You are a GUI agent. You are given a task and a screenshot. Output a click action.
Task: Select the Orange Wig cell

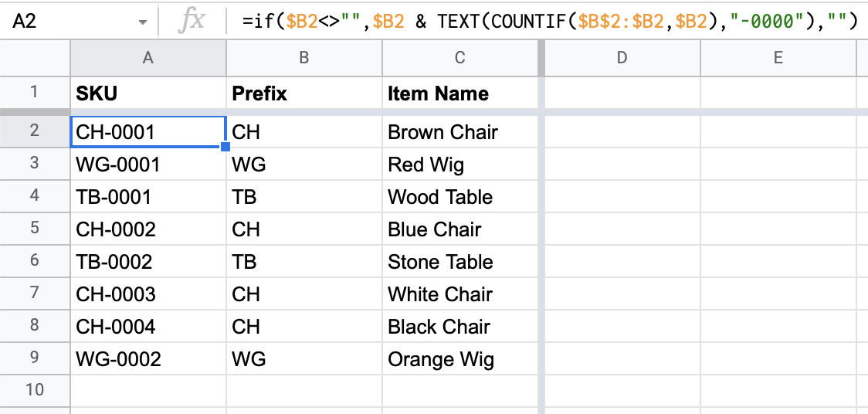click(459, 359)
